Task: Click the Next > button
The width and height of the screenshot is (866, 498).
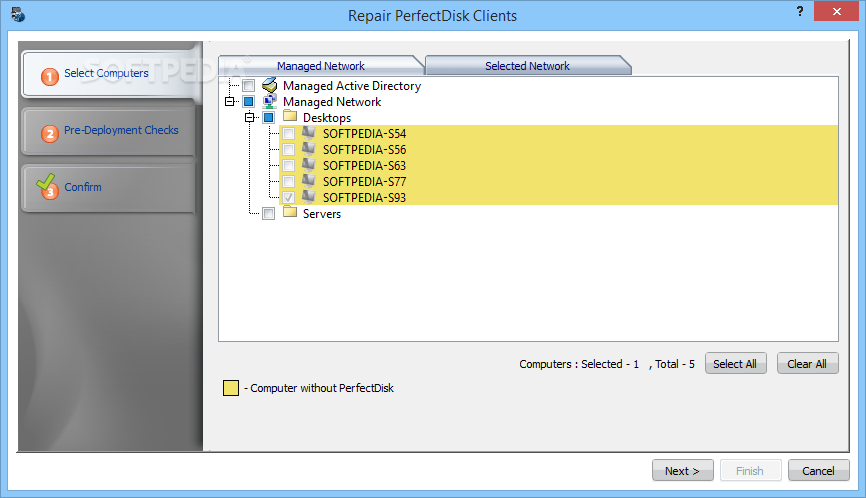Action: 682,470
